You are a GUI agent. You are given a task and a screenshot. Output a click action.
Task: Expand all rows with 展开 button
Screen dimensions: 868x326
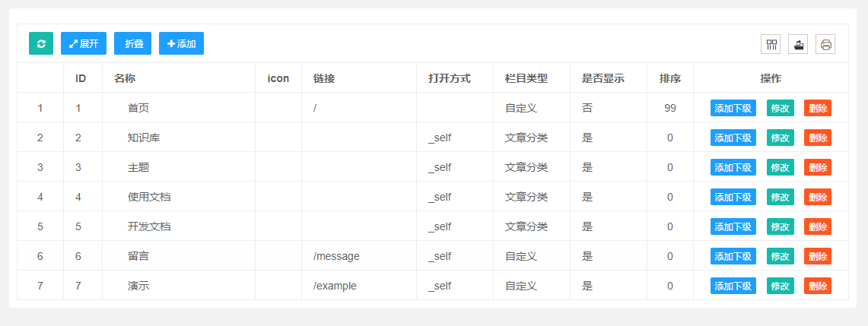[84, 43]
